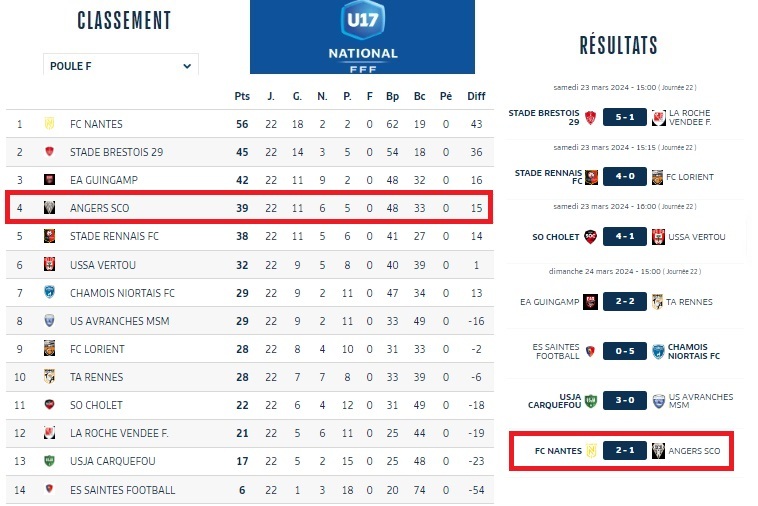Click the EA Guingamp crest in standings

[x=48, y=180]
